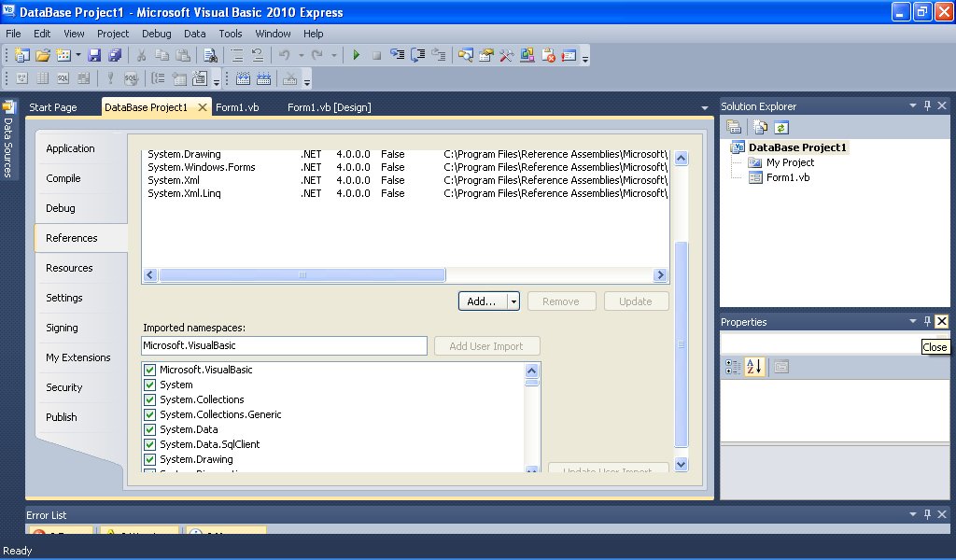Click right arrow of references horizontal scrollbar
The width and height of the screenshot is (956, 560).
660,274
